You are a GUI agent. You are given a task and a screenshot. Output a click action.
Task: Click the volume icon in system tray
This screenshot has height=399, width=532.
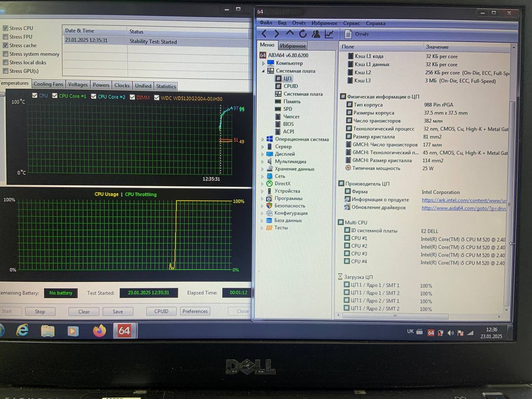click(x=451, y=333)
